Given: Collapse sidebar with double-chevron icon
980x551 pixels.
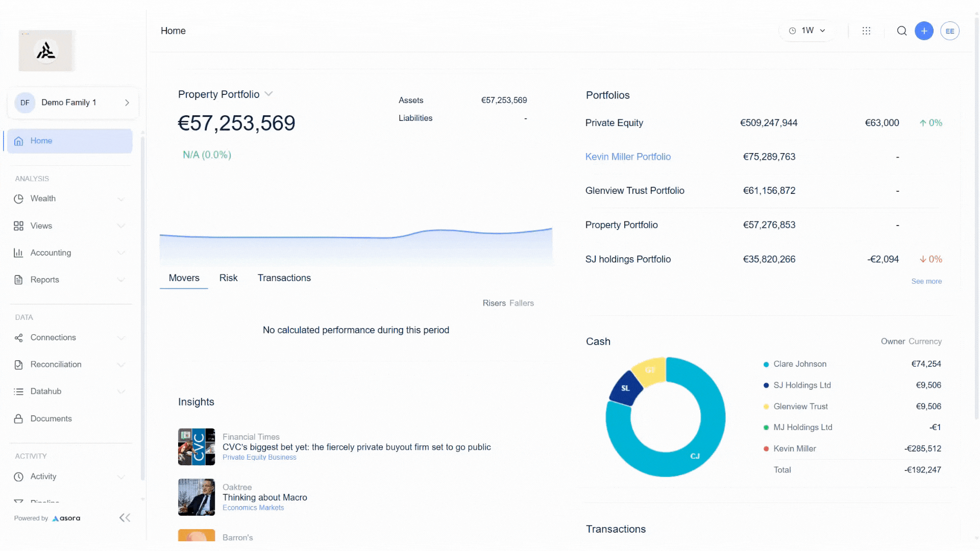Looking at the screenshot, I should pos(125,518).
